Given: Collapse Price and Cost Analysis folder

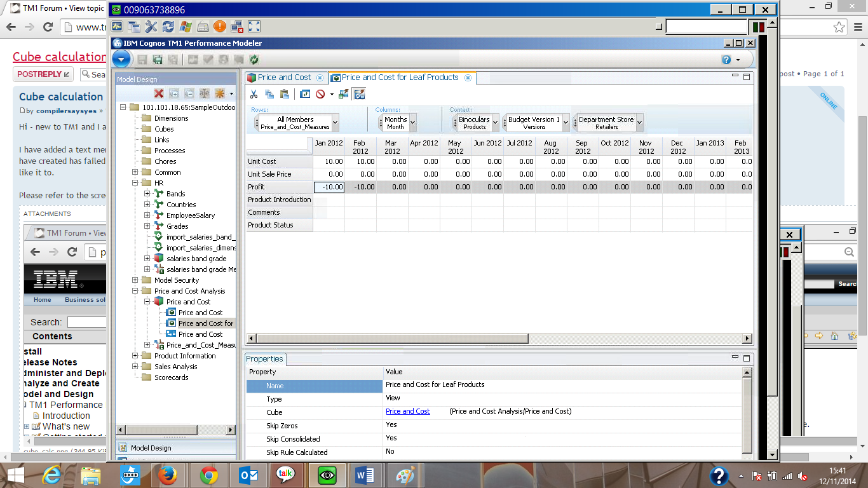Looking at the screenshot, I should tap(135, 291).
